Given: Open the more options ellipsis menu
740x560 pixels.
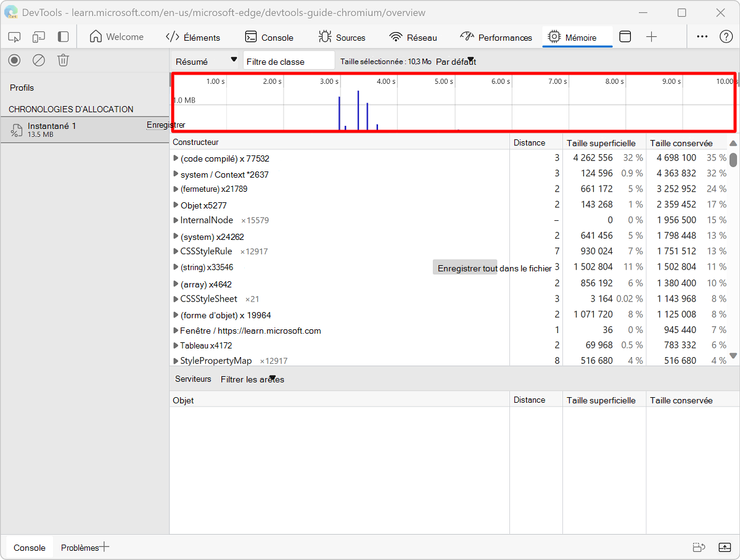Looking at the screenshot, I should pos(702,37).
